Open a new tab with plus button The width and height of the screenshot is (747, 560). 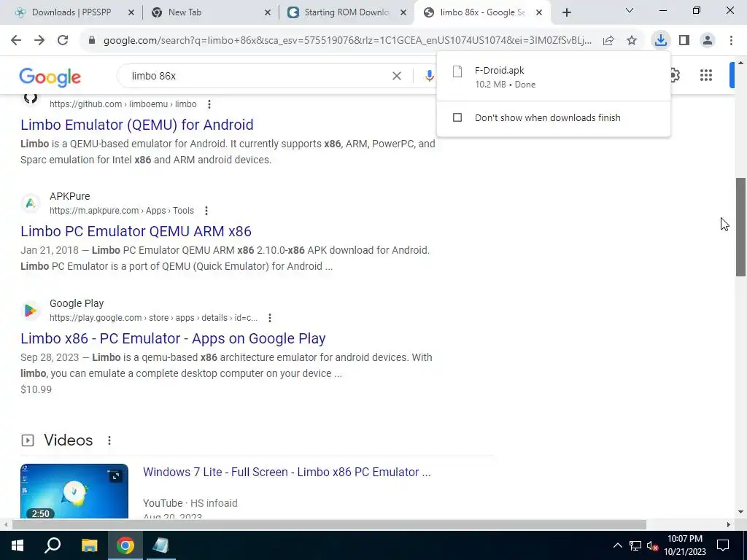[566, 12]
